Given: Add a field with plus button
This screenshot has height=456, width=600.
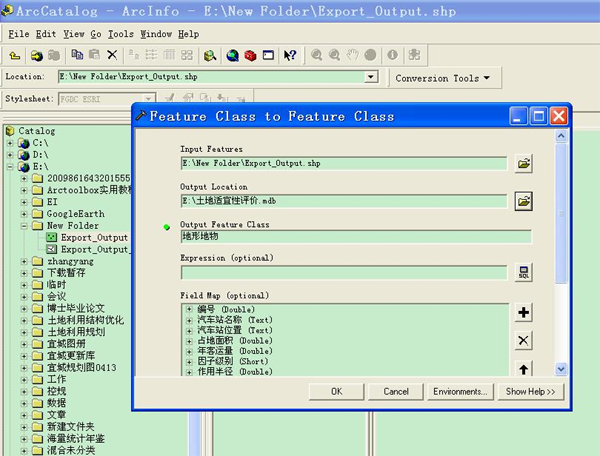Looking at the screenshot, I should (523, 313).
